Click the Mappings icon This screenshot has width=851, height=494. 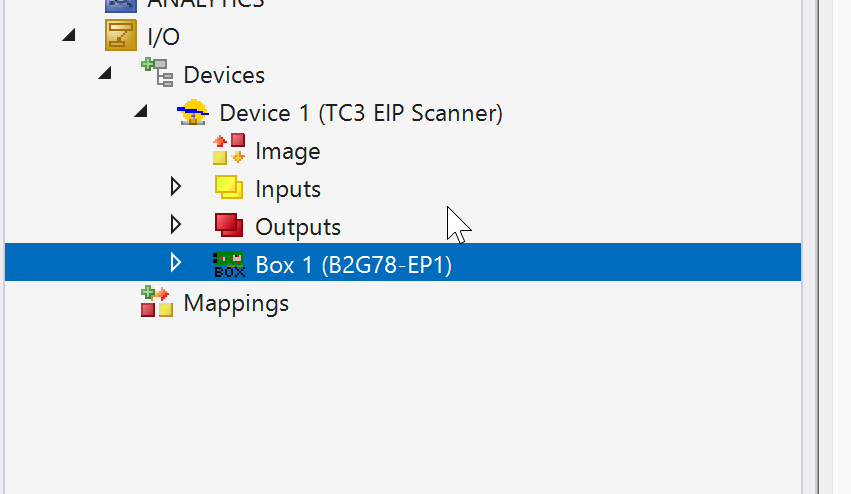tap(156, 302)
